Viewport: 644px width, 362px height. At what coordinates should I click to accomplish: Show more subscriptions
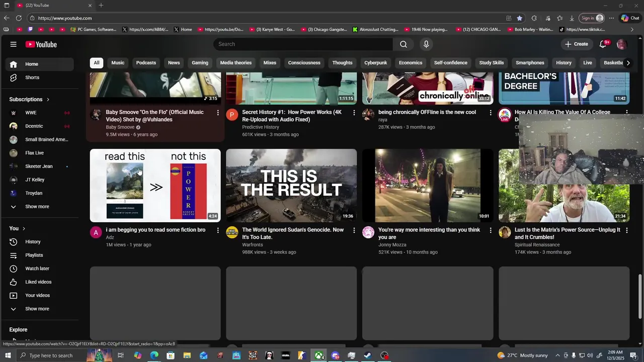[x=39, y=207]
